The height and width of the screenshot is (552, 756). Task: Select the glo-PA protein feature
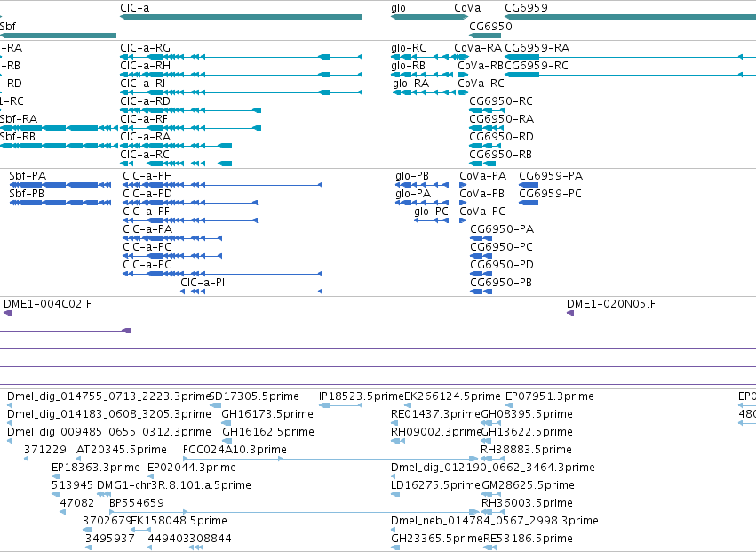click(x=422, y=203)
